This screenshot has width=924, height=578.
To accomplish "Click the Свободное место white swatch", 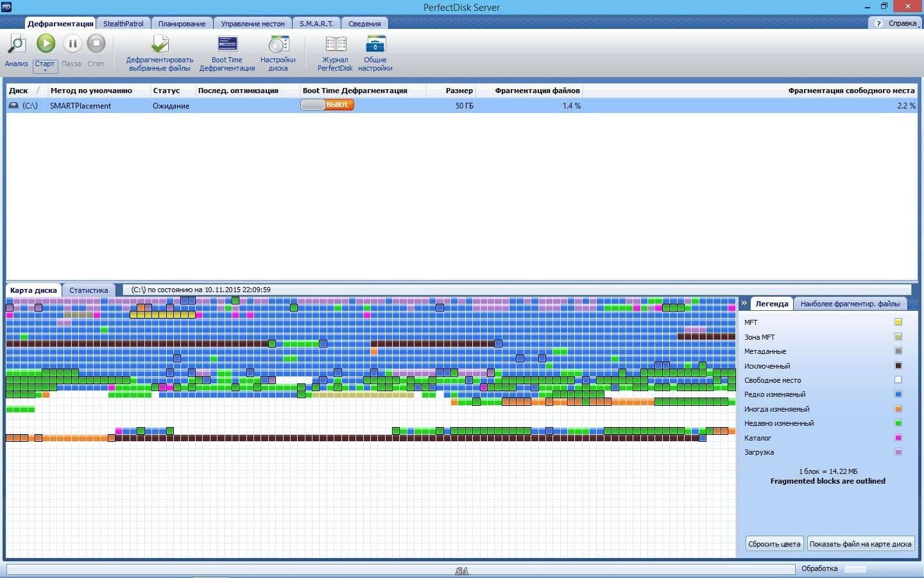I will tap(898, 380).
